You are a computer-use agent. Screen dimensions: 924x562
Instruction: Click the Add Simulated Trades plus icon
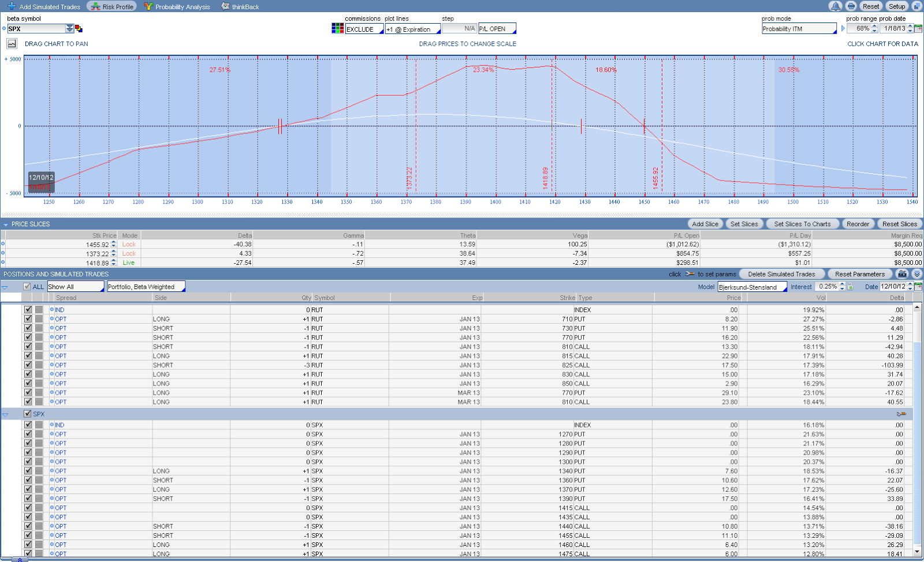tap(12, 6)
